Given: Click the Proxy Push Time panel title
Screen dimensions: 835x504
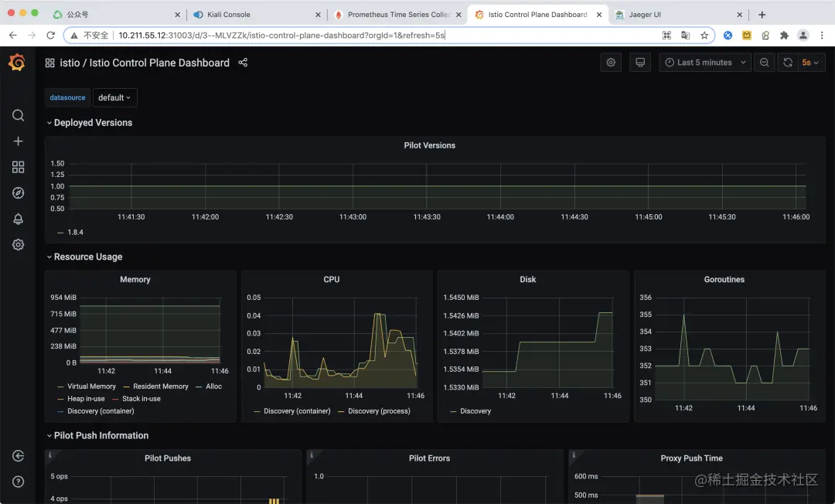Looking at the screenshot, I should click(x=692, y=458).
